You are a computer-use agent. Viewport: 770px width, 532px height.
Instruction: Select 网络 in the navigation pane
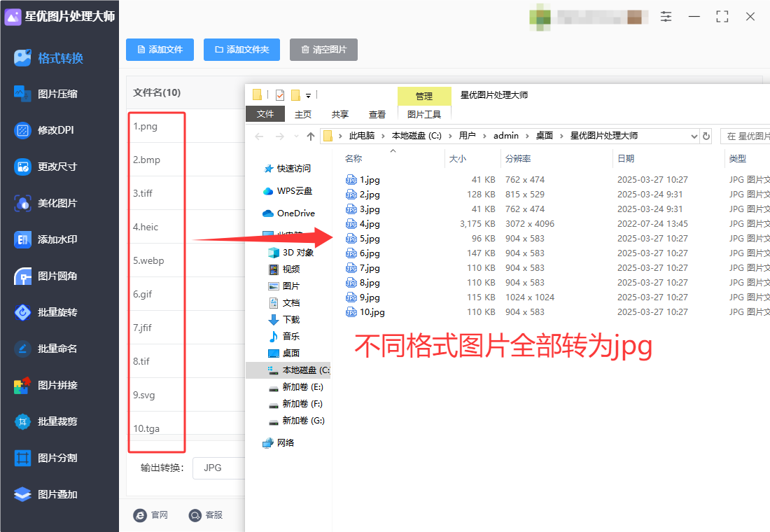tap(279, 443)
